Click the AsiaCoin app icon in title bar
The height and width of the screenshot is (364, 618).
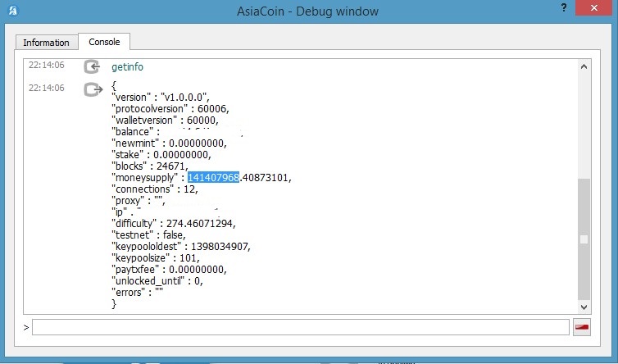(x=13, y=11)
